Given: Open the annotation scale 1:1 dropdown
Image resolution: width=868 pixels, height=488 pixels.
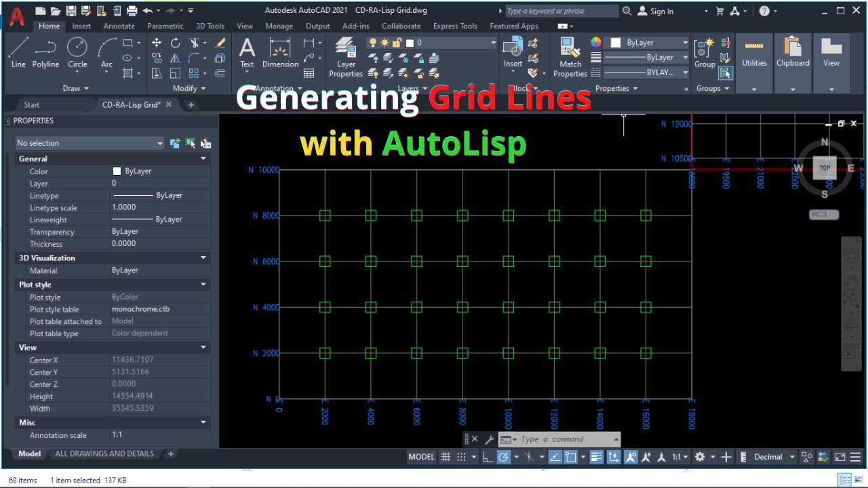Looking at the screenshot, I should 680,457.
